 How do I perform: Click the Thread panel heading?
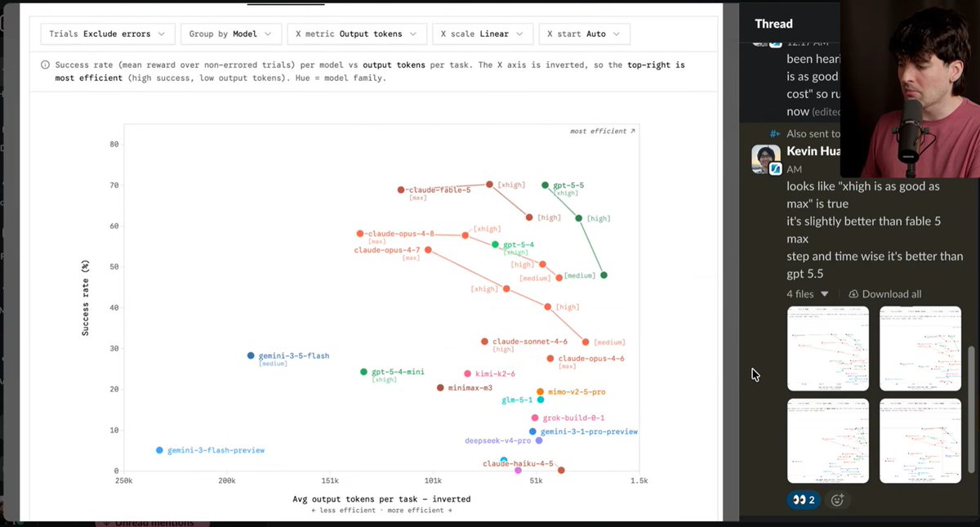(773, 24)
